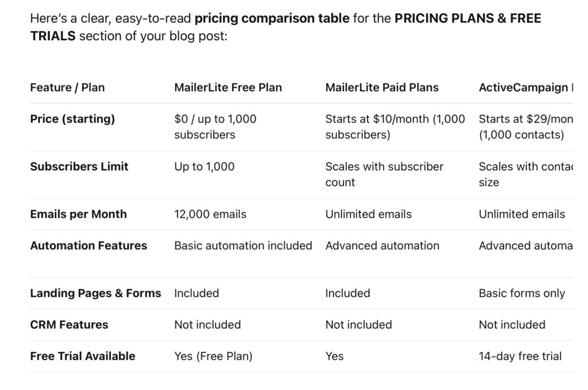Viewport: 588px width, 390px height.
Task: Select the "14-day free trial" cell
Action: tap(520, 356)
